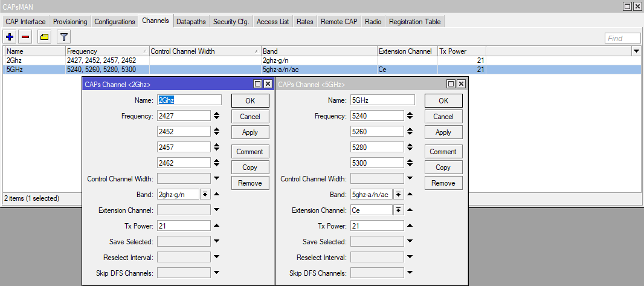
Task: Click Cancel in the 2Ghz channel dialog
Action: point(250,117)
